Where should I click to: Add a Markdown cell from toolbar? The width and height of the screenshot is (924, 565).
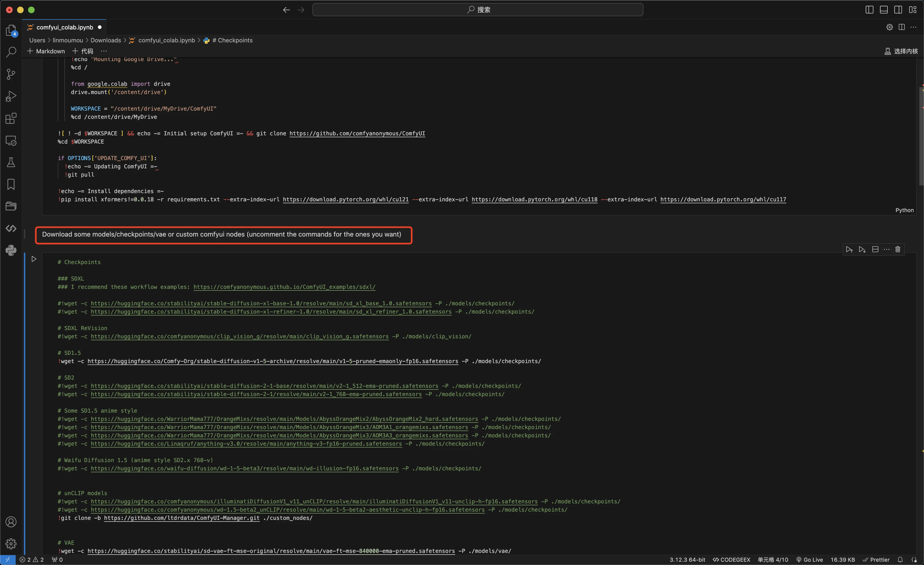(46, 51)
